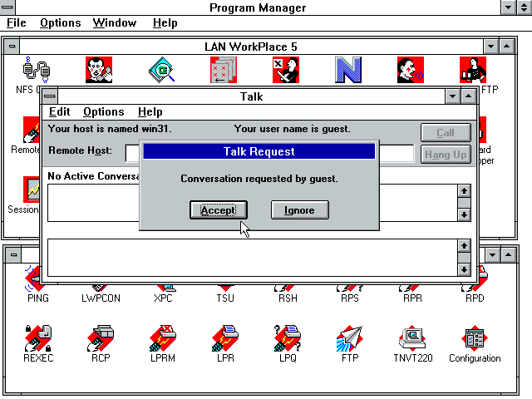Click the 'Your user name is guest.' text
This screenshot has width=532, height=399.
[x=292, y=129]
